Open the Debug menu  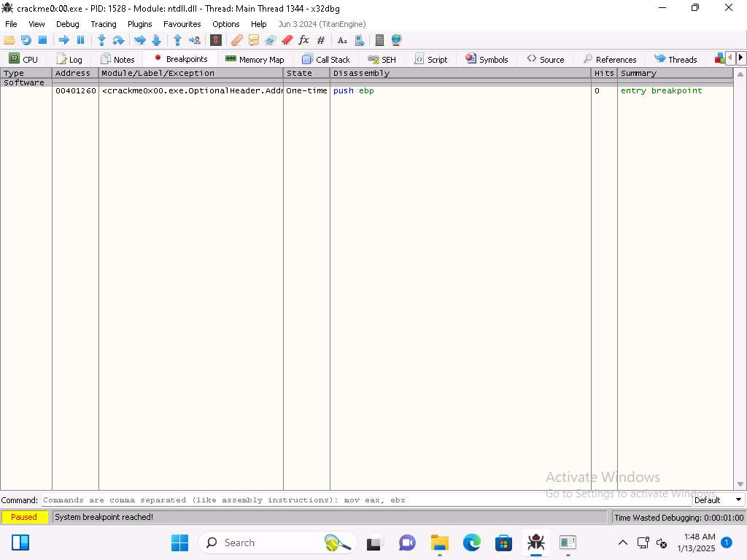click(67, 24)
